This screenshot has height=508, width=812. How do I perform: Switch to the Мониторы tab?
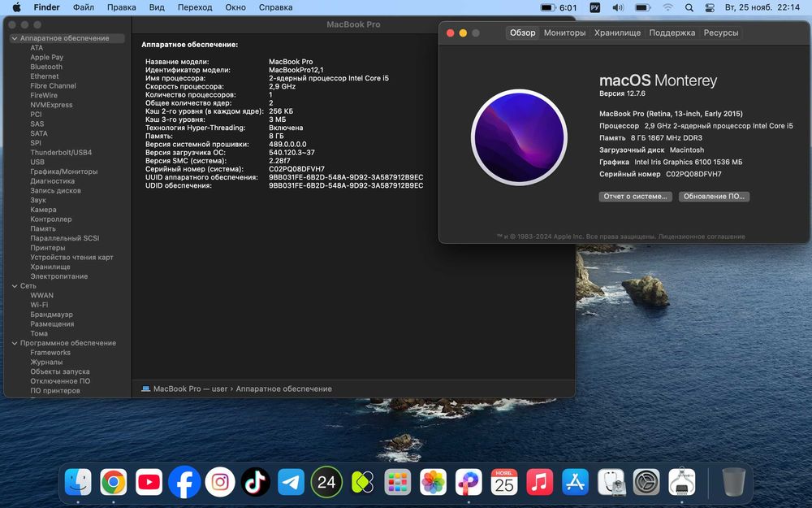[564, 33]
